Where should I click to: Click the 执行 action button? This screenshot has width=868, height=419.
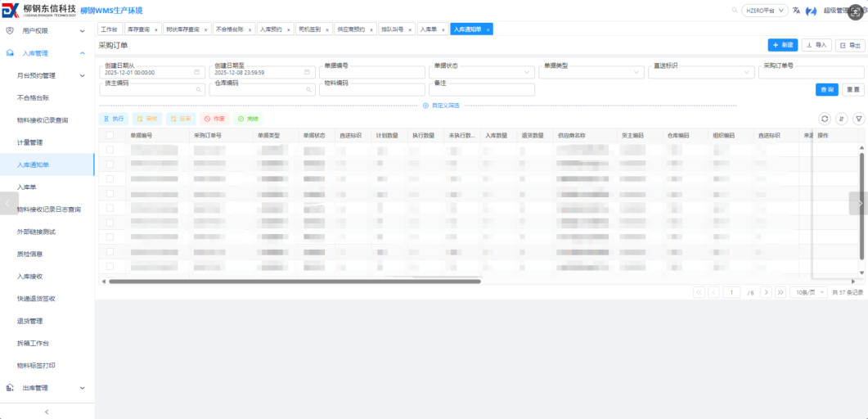[x=114, y=119]
